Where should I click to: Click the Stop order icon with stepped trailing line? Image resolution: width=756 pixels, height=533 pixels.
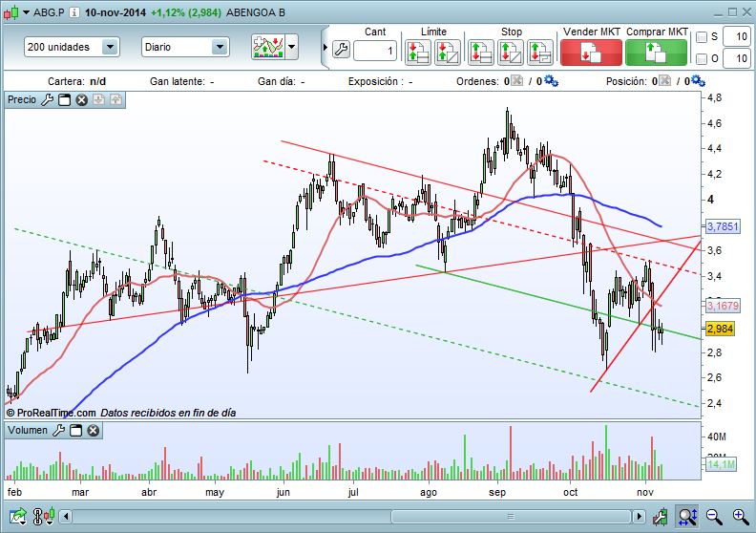540,53
